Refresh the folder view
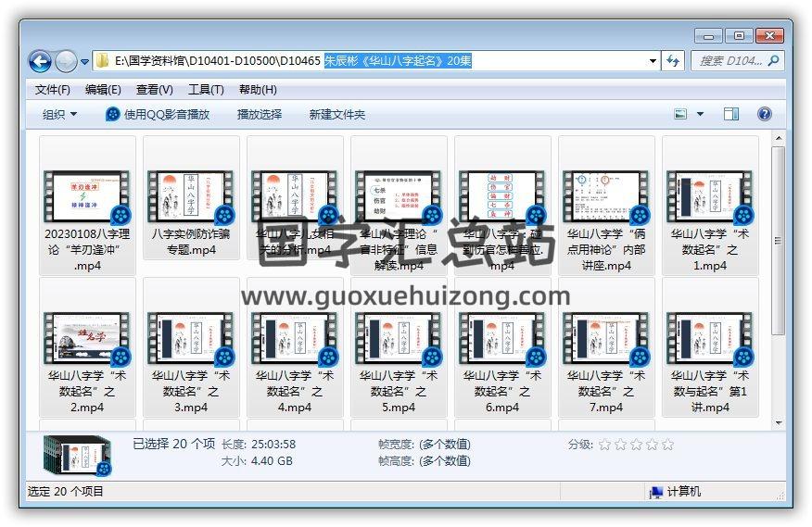 [673, 60]
